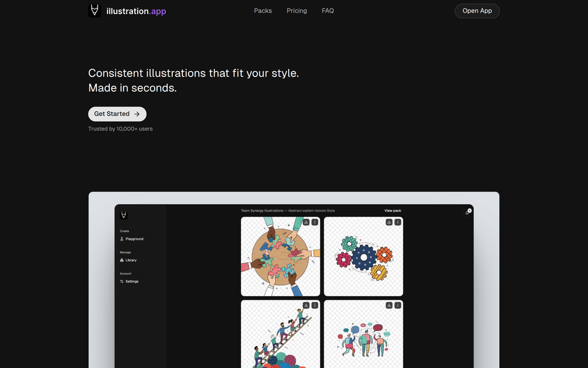The height and width of the screenshot is (368, 588).
Task: Click the Get Started button
Action: point(118,114)
